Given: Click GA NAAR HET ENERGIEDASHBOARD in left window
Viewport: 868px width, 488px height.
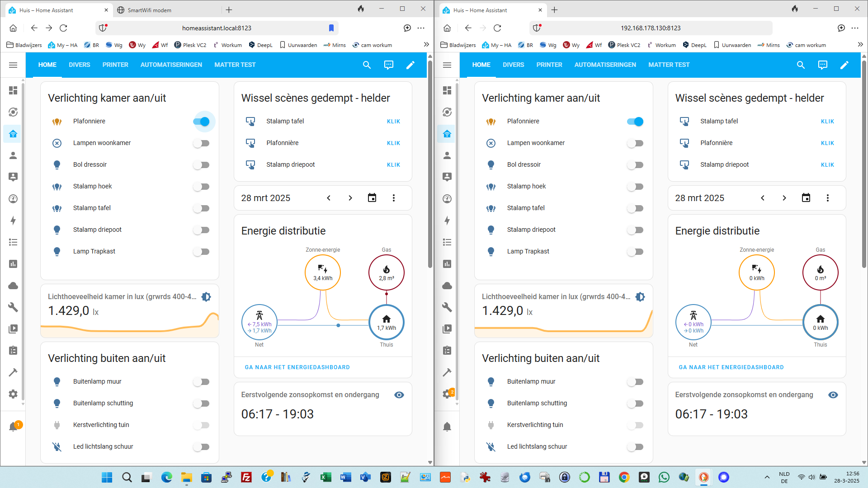Looking at the screenshot, I should tap(297, 367).
